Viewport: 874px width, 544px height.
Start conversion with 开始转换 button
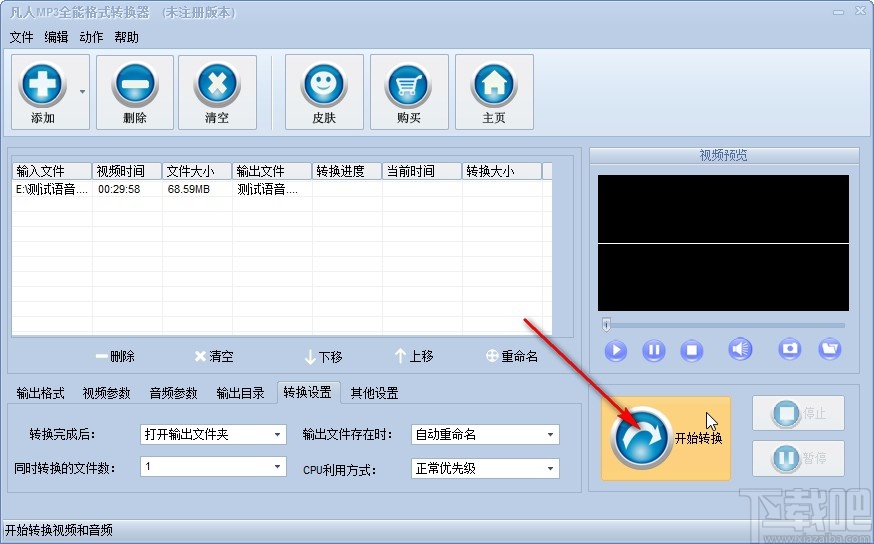click(x=666, y=438)
